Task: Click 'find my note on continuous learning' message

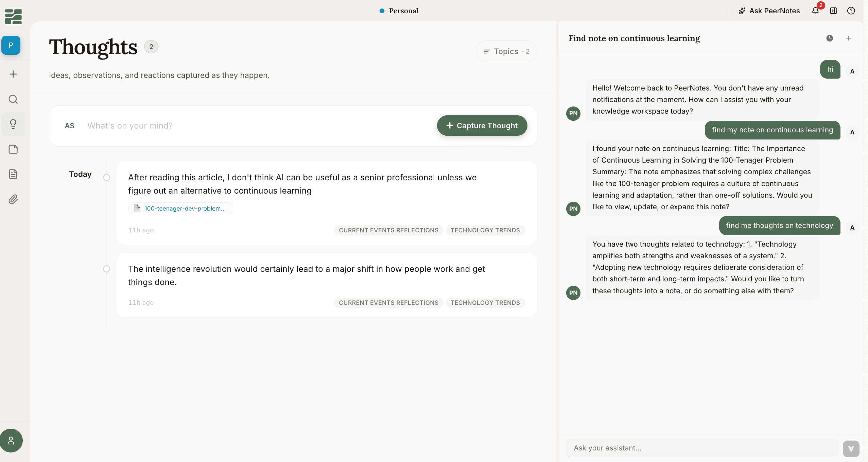Action: [772, 130]
